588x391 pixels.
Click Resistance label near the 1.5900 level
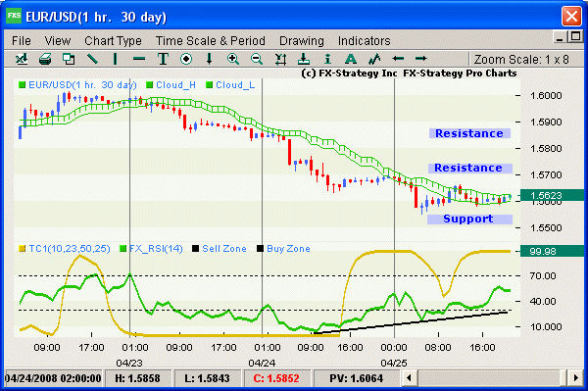click(x=469, y=133)
